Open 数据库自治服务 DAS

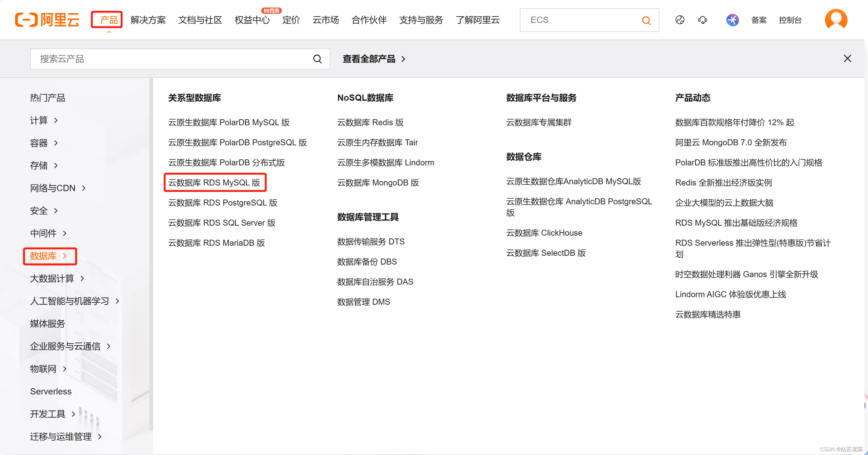click(375, 281)
